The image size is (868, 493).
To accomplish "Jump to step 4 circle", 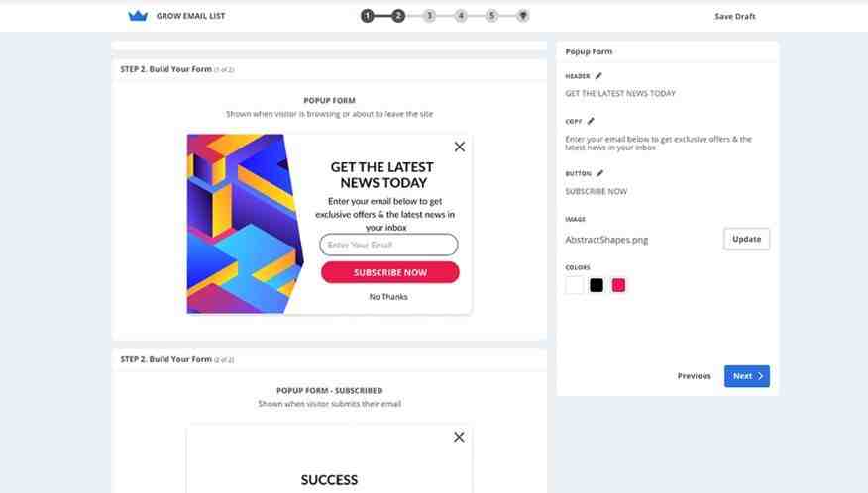I will (x=461, y=16).
